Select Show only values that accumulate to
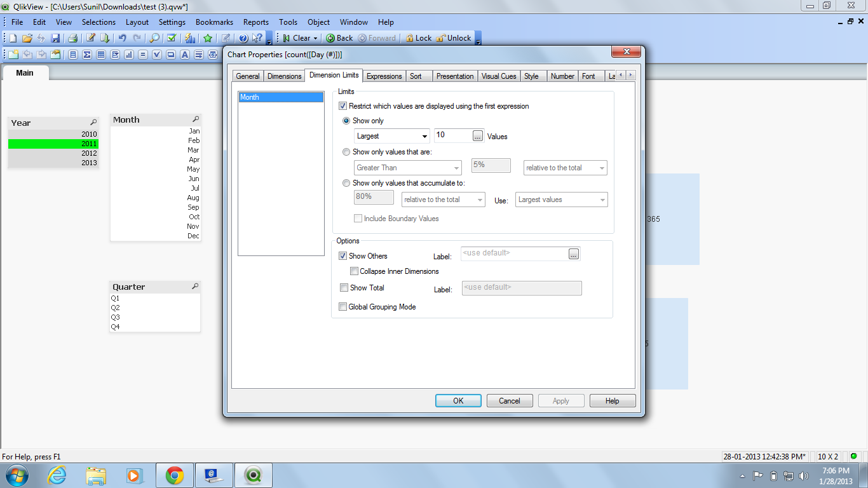This screenshot has height=488, width=868. pyautogui.click(x=346, y=183)
